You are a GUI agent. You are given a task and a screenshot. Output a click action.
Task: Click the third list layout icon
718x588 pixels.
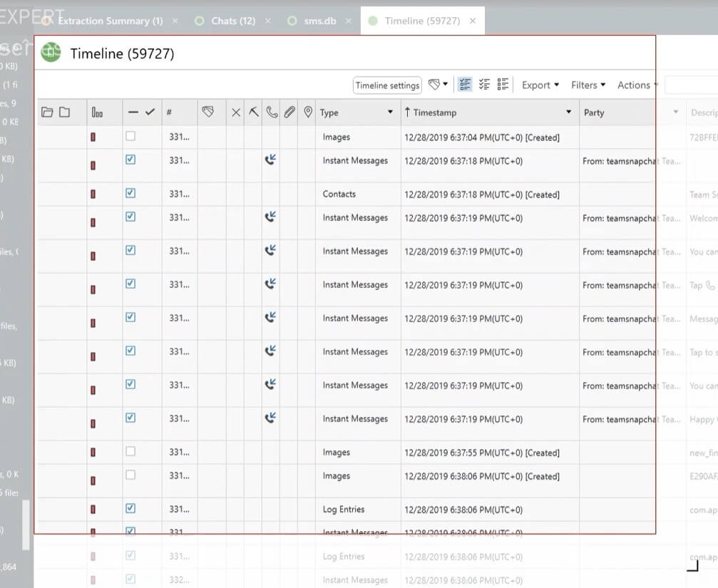point(503,85)
